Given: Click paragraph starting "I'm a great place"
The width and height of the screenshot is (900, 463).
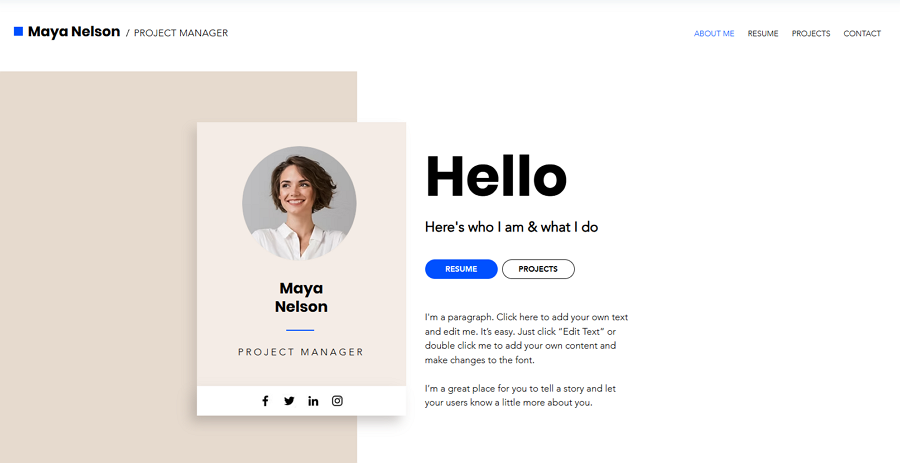Looking at the screenshot, I should (520, 395).
